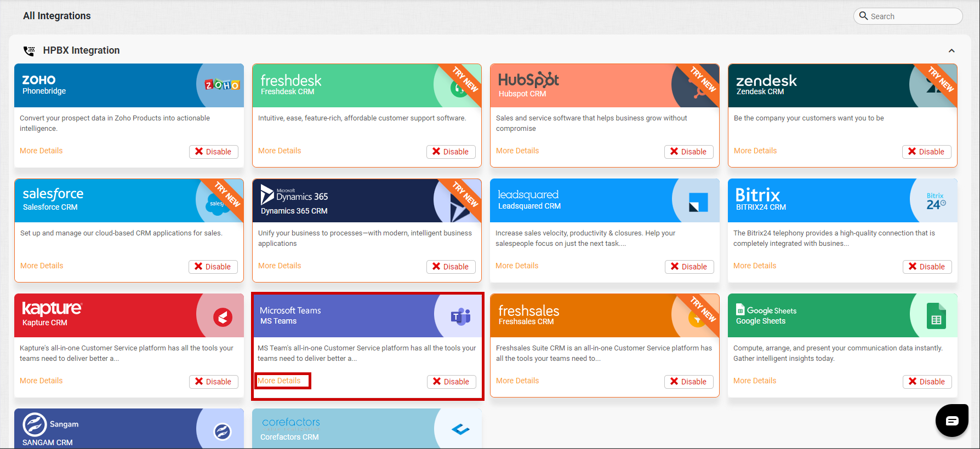Click the SANGAM CRM card title
Viewport: 980px width, 449px height.
point(48,442)
